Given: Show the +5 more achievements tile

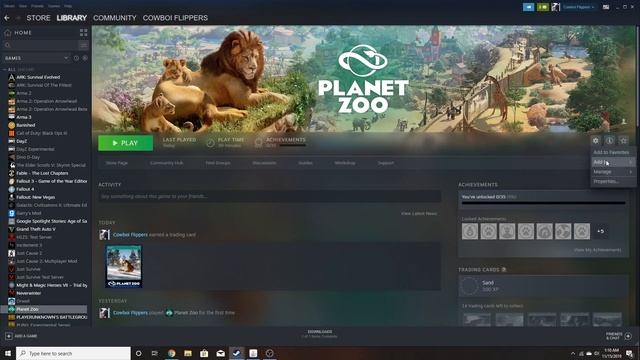Looking at the screenshot, I should coord(600,231).
